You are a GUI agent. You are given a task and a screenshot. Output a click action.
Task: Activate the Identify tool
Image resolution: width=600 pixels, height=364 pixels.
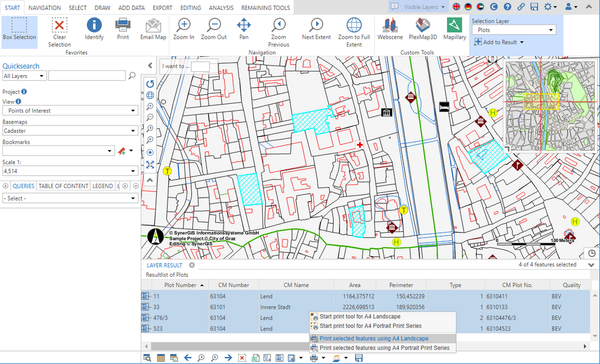[94, 26]
